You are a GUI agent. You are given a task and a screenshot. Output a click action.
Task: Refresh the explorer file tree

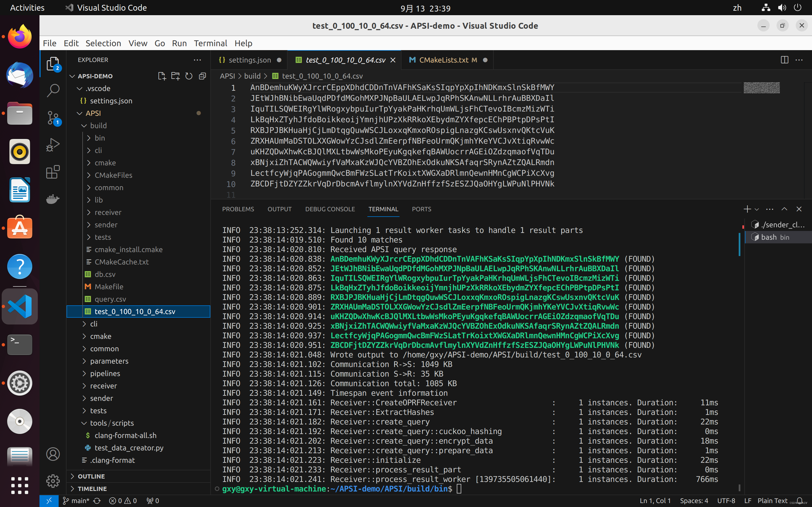tap(189, 76)
